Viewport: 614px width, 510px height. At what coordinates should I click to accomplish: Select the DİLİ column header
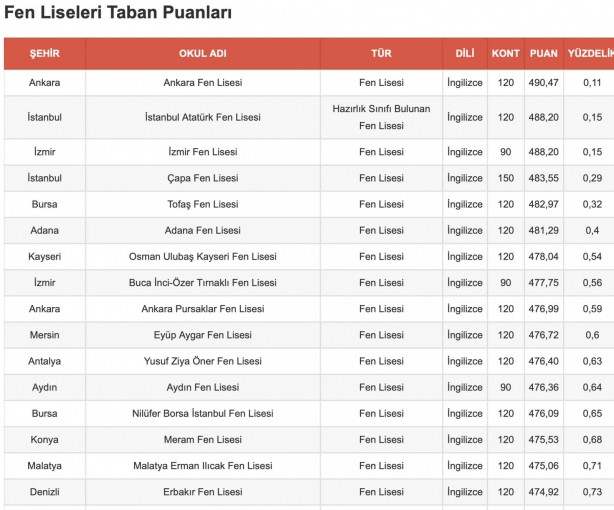coord(464,53)
